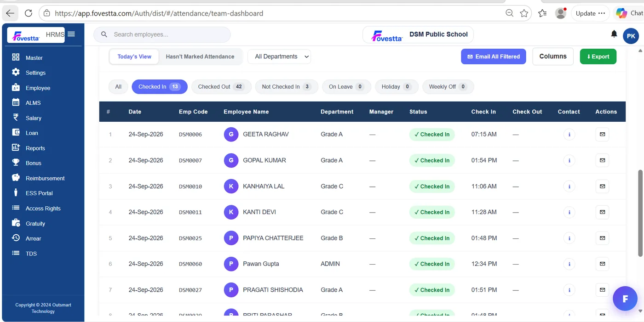Open the Master sidebar icon
Screen dimensions: 644x322
tap(16, 57)
